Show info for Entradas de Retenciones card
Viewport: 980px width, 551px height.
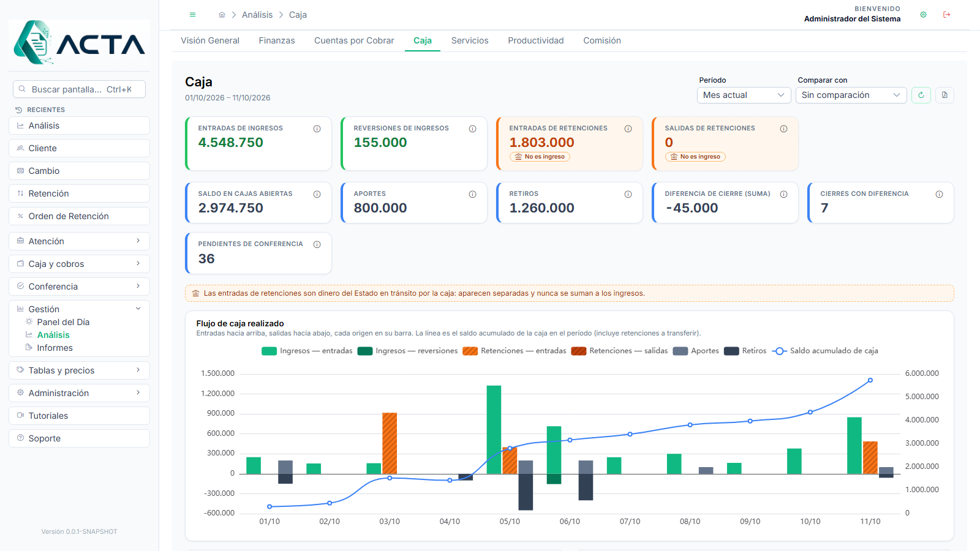tap(628, 129)
